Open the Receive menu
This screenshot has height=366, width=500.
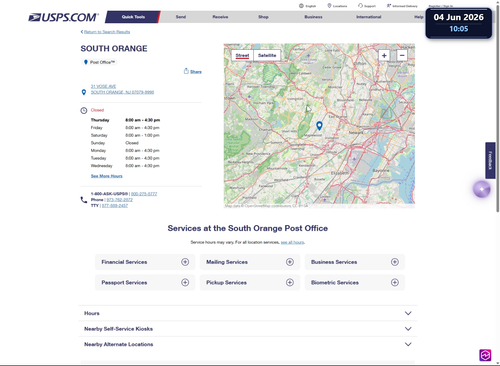point(220,17)
